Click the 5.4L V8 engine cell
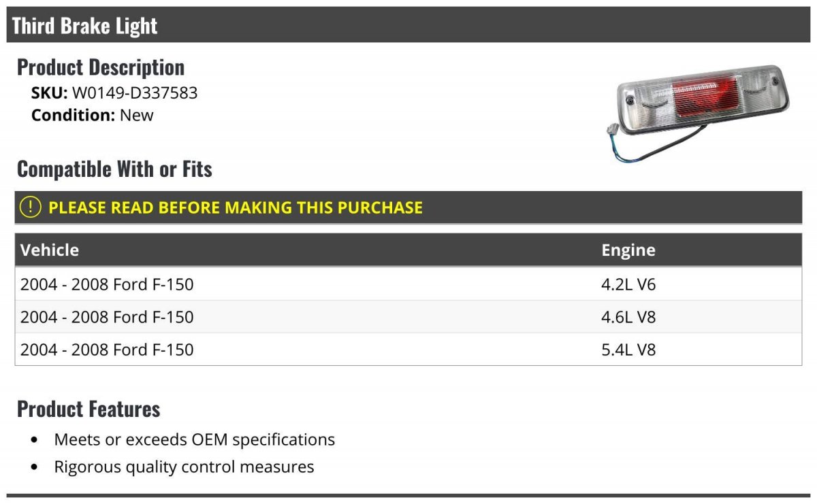The image size is (817, 504). tap(628, 350)
